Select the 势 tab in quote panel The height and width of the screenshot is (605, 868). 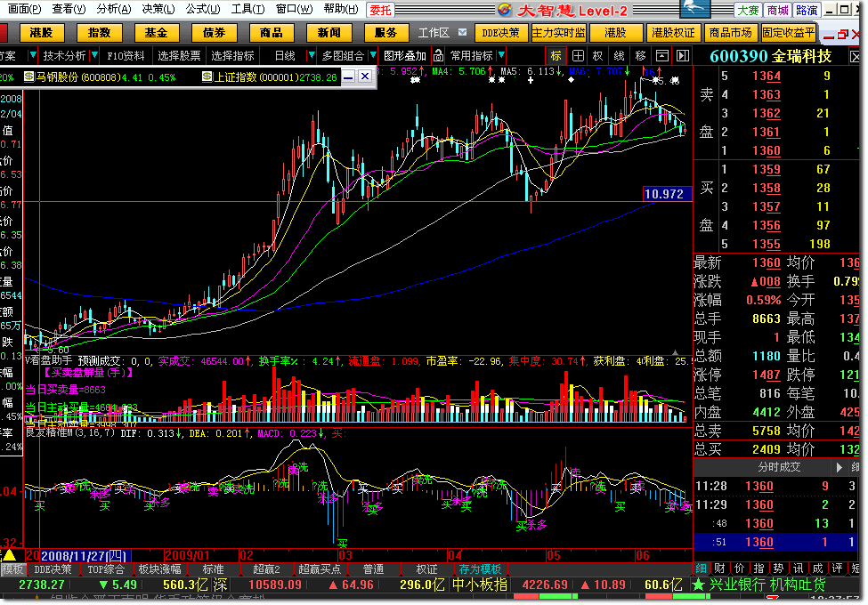coord(778,568)
